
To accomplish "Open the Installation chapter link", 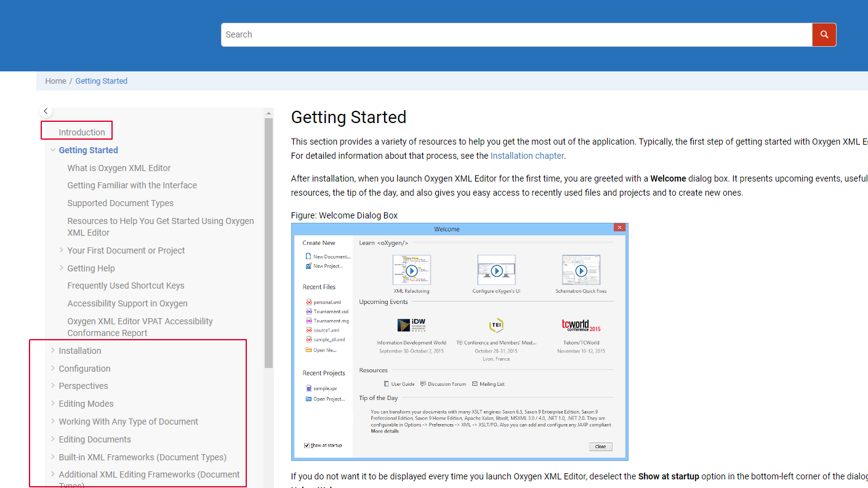I will pyautogui.click(x=527, y=156).
